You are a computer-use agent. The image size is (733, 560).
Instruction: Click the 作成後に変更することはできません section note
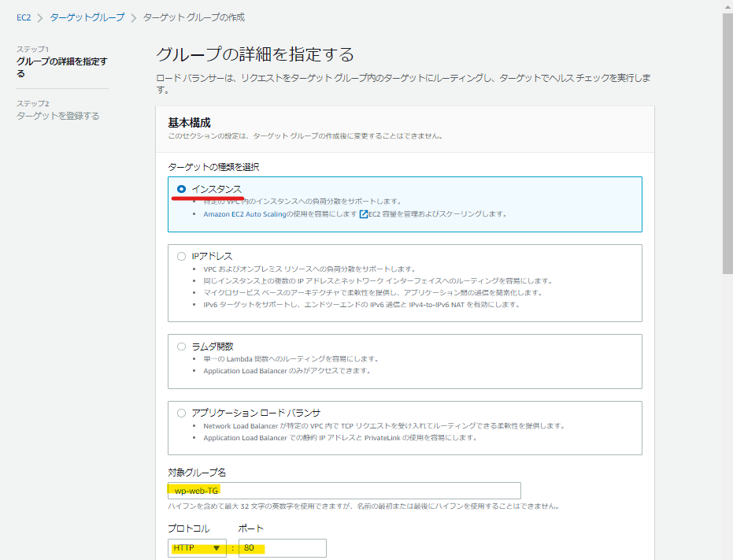(x=305, y=136)
